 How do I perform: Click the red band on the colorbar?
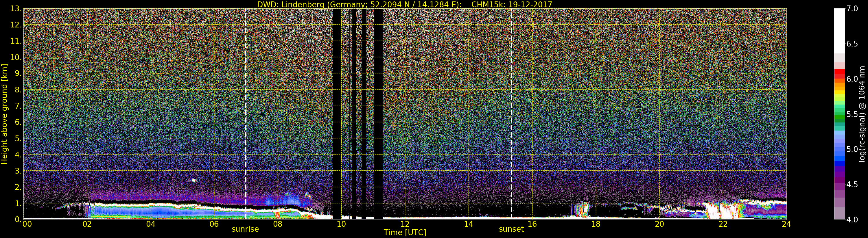(x=839, y=73)
